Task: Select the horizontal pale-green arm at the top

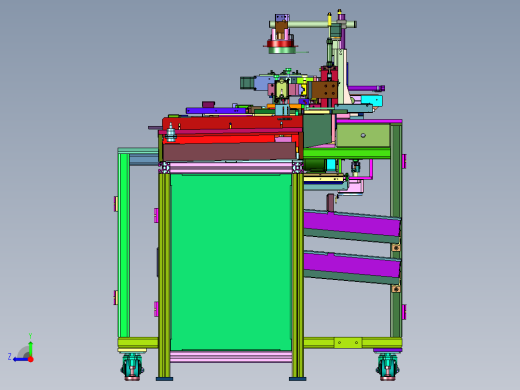Action: click(312, 24)
